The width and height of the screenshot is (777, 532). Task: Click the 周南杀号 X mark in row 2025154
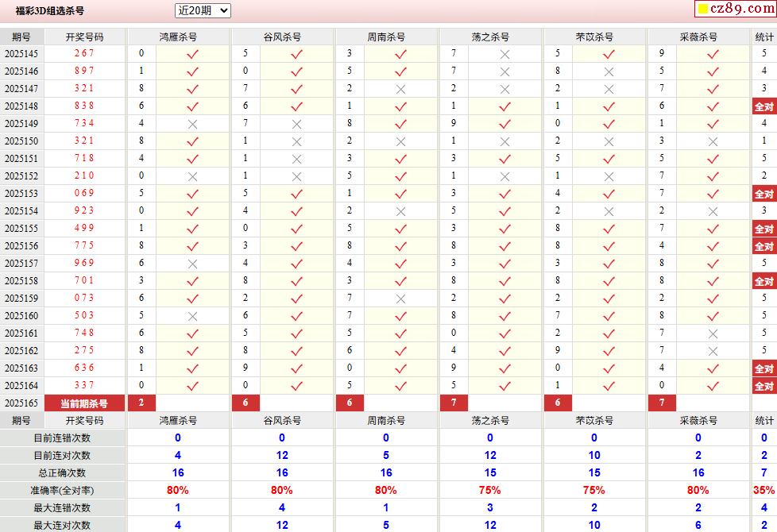[400, 211]
